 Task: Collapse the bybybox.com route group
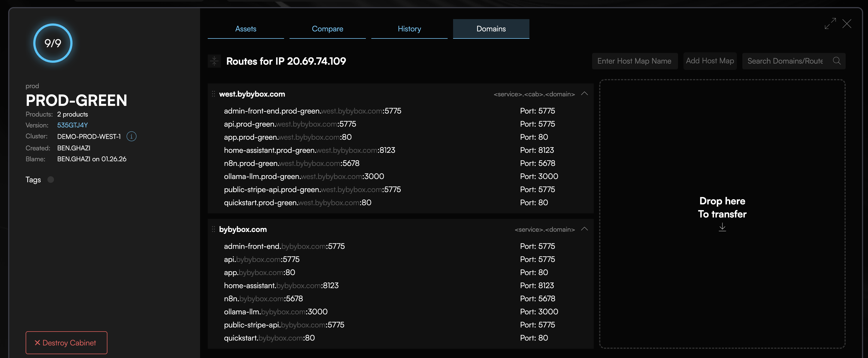[584, 229]
